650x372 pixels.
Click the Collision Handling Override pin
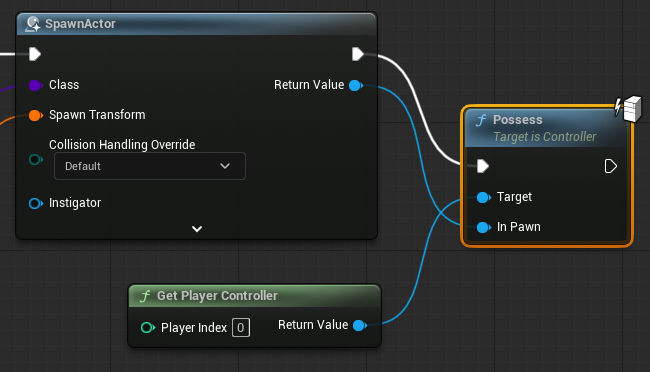pyautogui.click(x=36, y=159)
